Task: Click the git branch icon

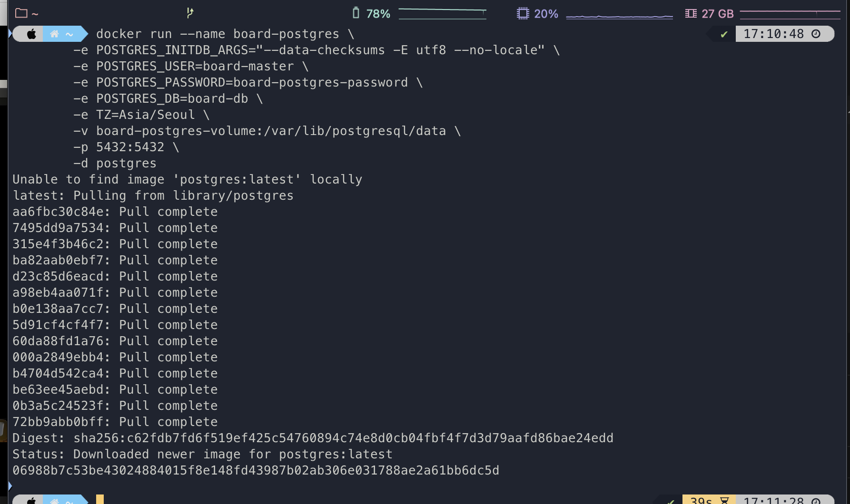Action: tap(190, 13)
